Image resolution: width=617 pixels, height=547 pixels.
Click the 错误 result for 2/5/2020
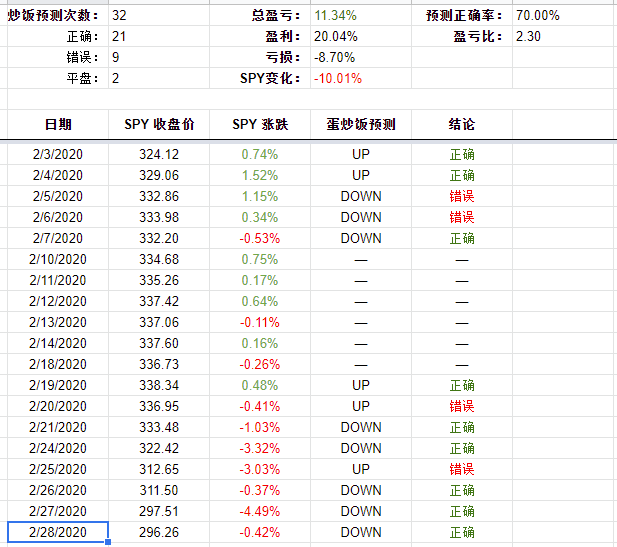pos(462,196)
